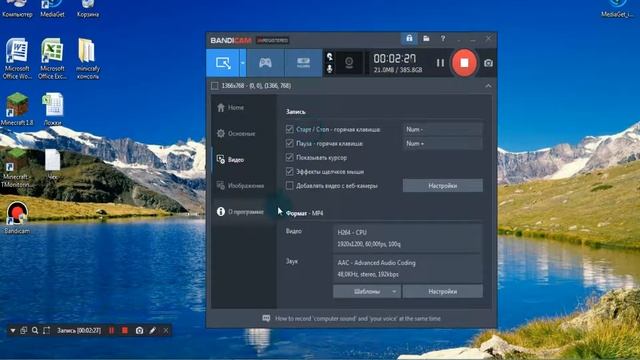
Task: Click the Запись [00:02:27] status text
Action: point(79,330)
